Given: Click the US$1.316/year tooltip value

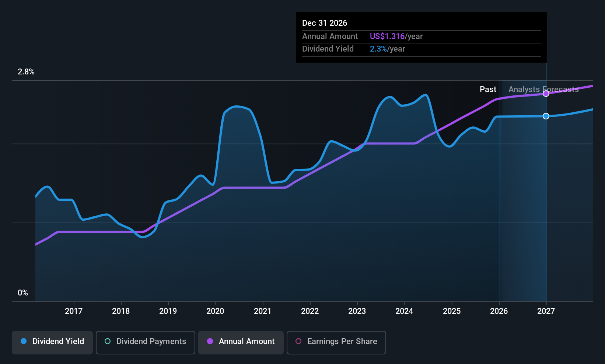Looking at the screenshot, I should (x=396, y=36).
